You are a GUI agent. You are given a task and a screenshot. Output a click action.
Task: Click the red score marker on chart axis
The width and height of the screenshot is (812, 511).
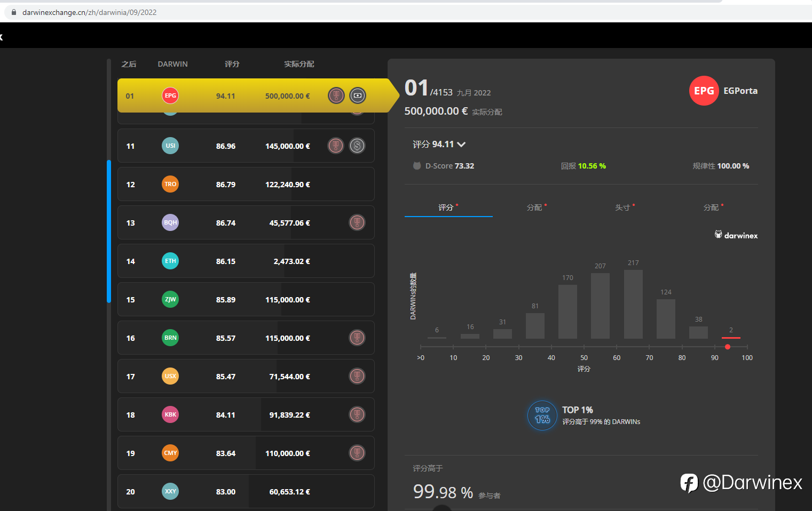728,347
